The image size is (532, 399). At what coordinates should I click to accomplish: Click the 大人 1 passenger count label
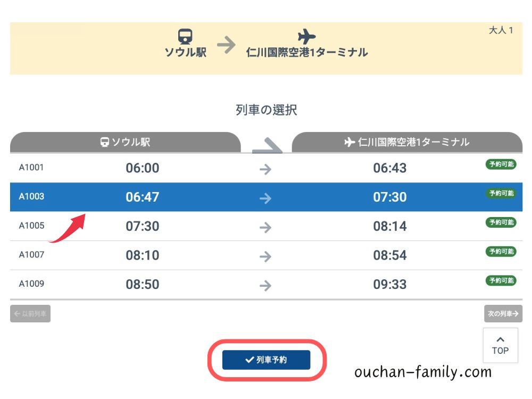tap(501, 30)
